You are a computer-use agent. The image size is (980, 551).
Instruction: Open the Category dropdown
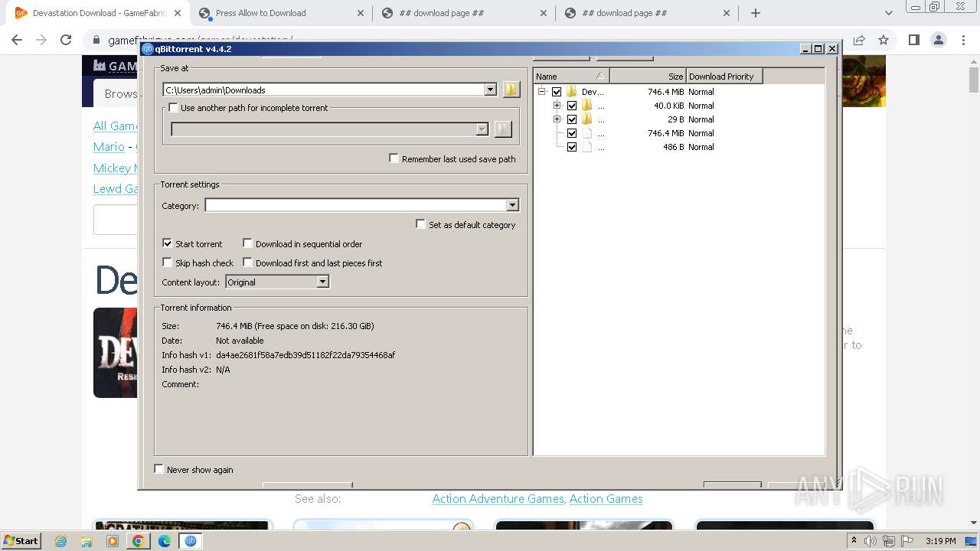(x=513, y=205)
